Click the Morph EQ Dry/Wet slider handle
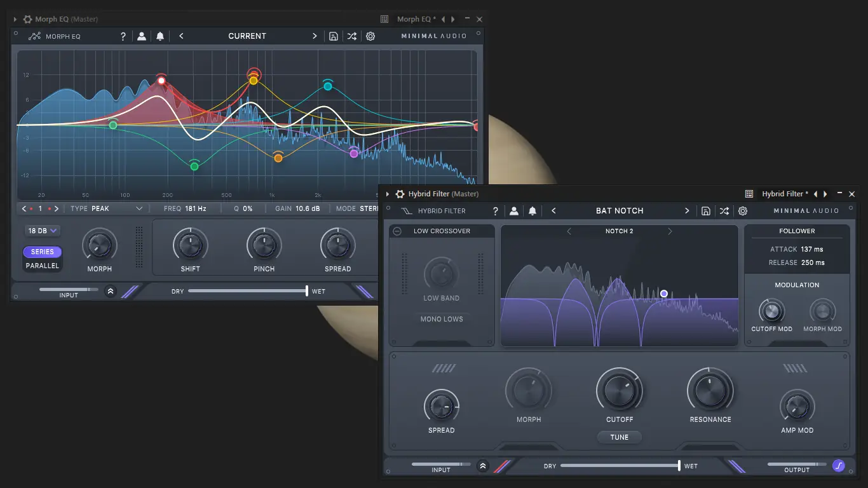The width and height of the screenshot is (868, 488). 307,291
